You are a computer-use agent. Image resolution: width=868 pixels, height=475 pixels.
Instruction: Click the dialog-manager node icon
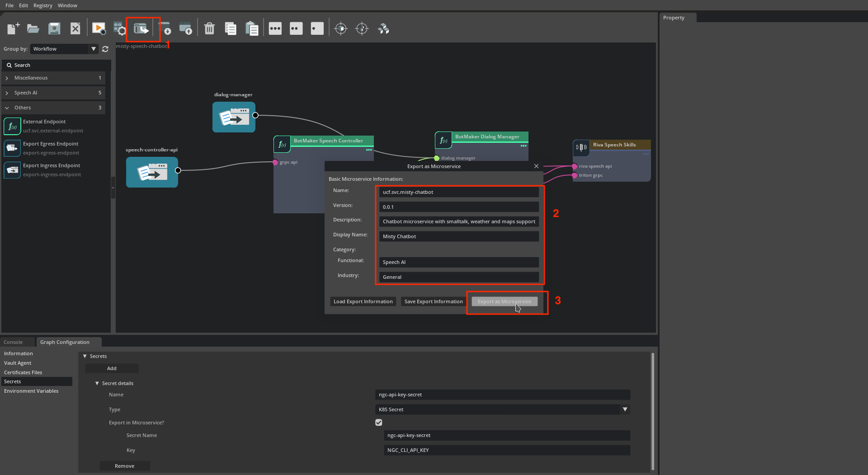tap(234, 117)
